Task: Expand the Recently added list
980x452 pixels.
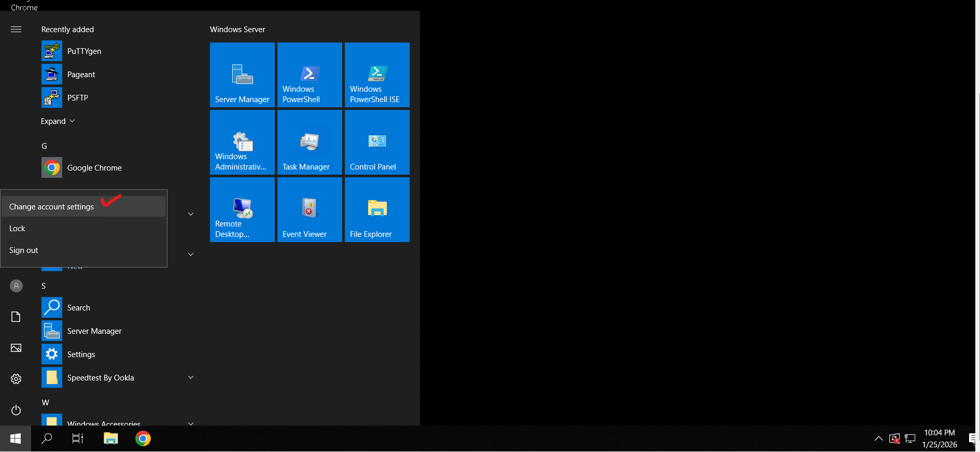Action: click(58, 121)
